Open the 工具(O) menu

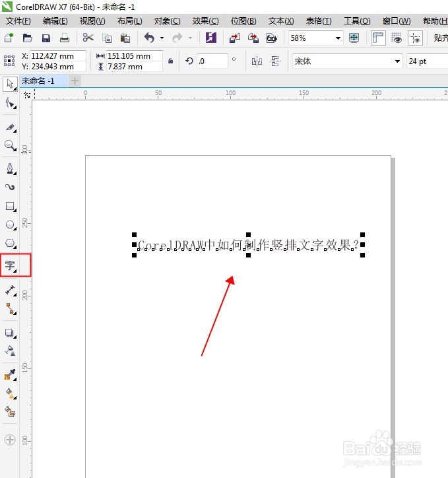click(x=357, y=21)
